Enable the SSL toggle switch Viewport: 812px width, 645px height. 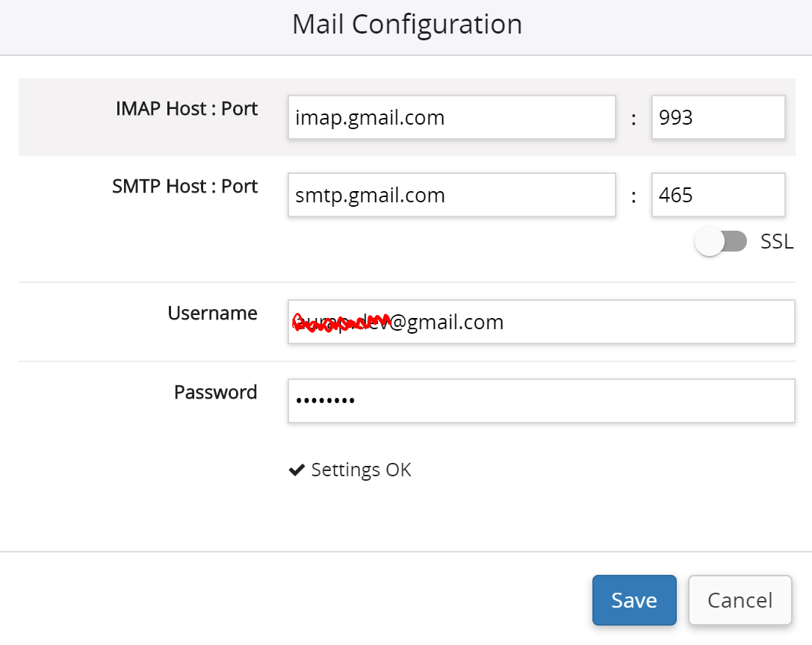point(721,242)
